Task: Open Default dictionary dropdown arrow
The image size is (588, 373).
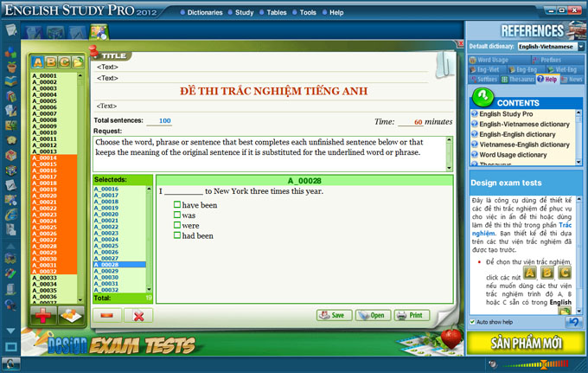Action: point(580,47)
